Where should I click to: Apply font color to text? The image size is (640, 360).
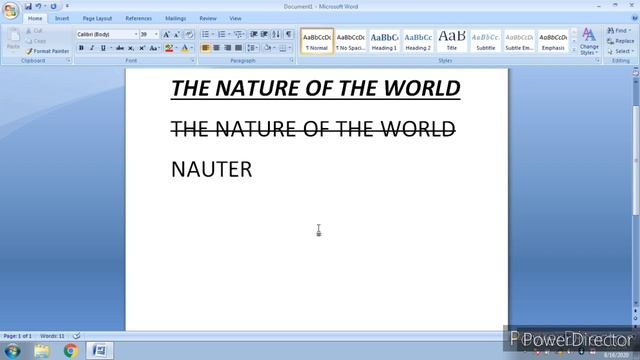(x=184, y=48)
